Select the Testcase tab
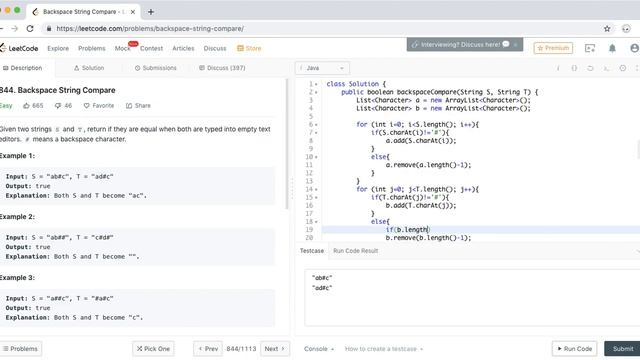This screenshot has width=640, height=360. pos(312,251)
